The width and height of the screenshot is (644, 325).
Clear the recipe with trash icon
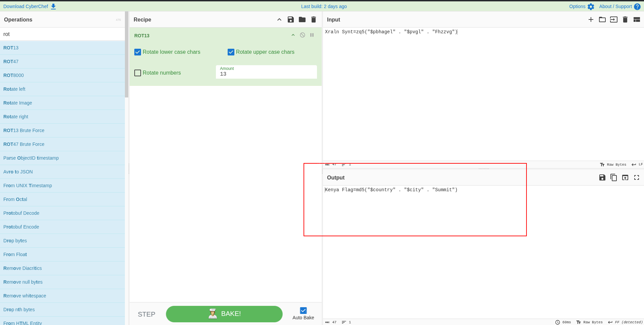[314, 19]
